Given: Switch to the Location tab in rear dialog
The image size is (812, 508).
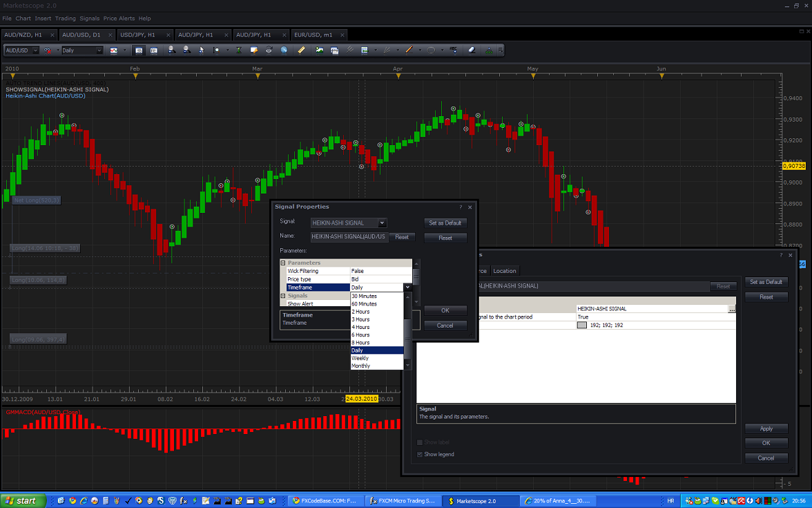Looking at the screenshot, I should tap(504, 271).
